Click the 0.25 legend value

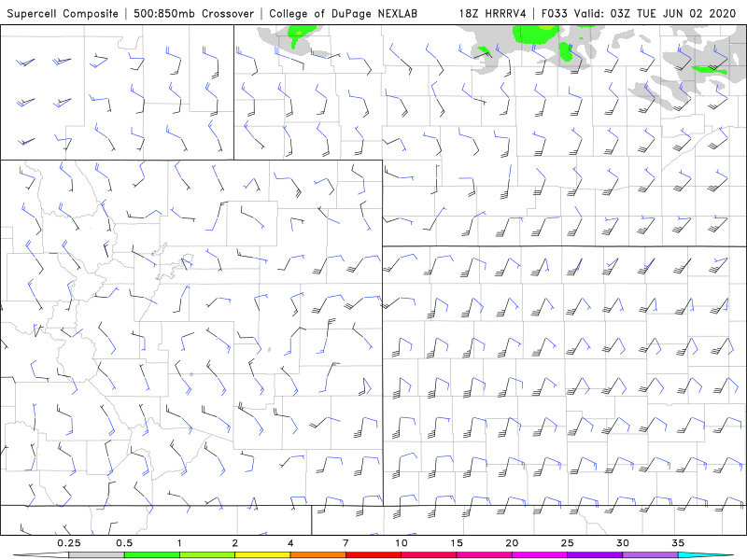point(68,543)
